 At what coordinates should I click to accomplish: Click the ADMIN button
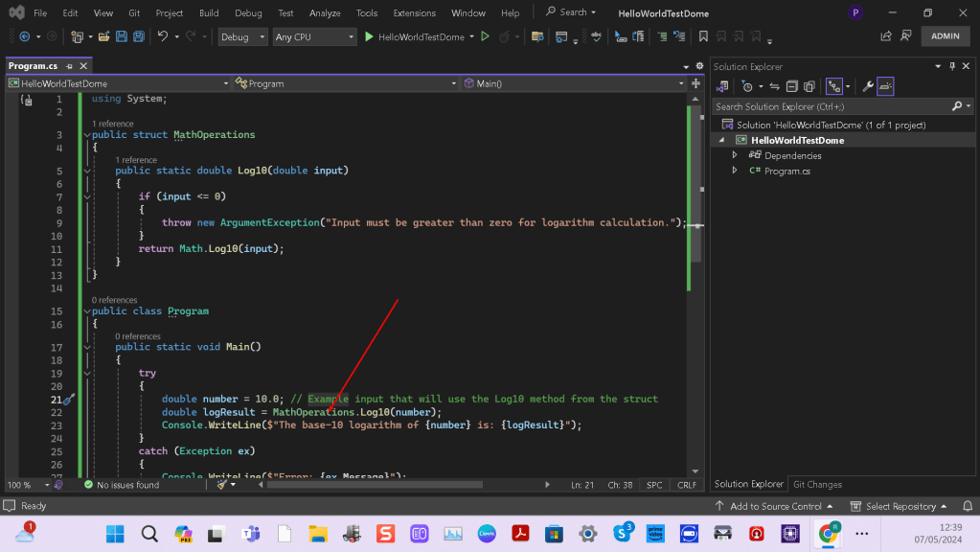pyautogui.click(x=945, y=36)
